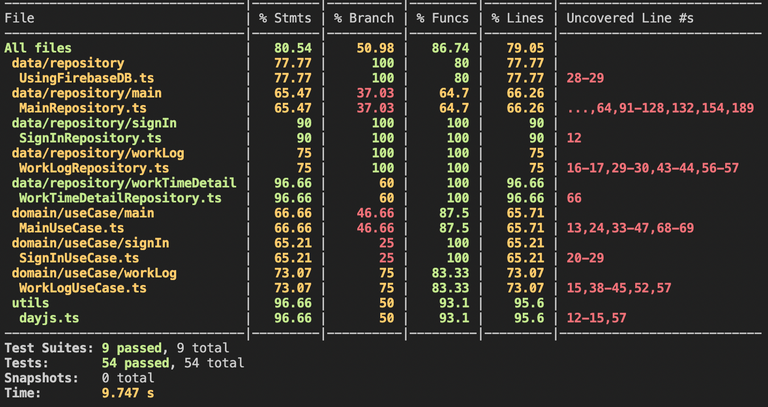The height and width of the screenshot is (407, 768).
Task: Click uncovered lines '15,38-45,52,57'
Action: tap(619, 288)
